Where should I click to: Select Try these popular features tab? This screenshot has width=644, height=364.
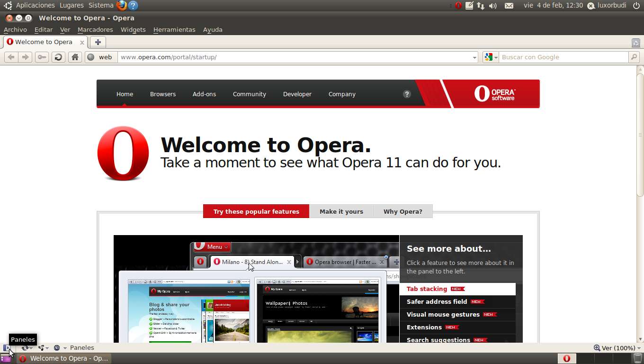(x=256, y=211)
